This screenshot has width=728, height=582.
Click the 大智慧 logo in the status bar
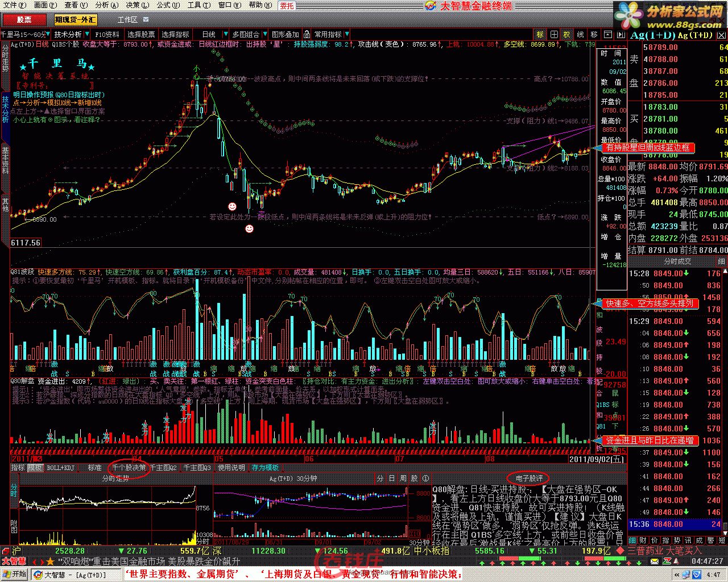14,561
